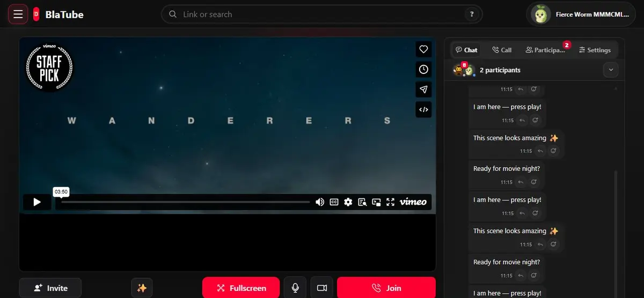Switch to the Chat tab
The width and height of the screenshot is (644, 298).
tap(466, 50)
